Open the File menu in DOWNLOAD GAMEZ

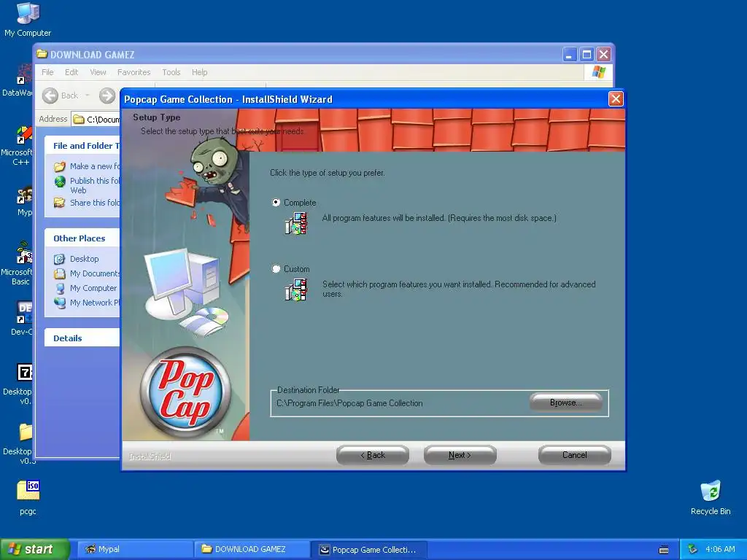pos(47,72)
